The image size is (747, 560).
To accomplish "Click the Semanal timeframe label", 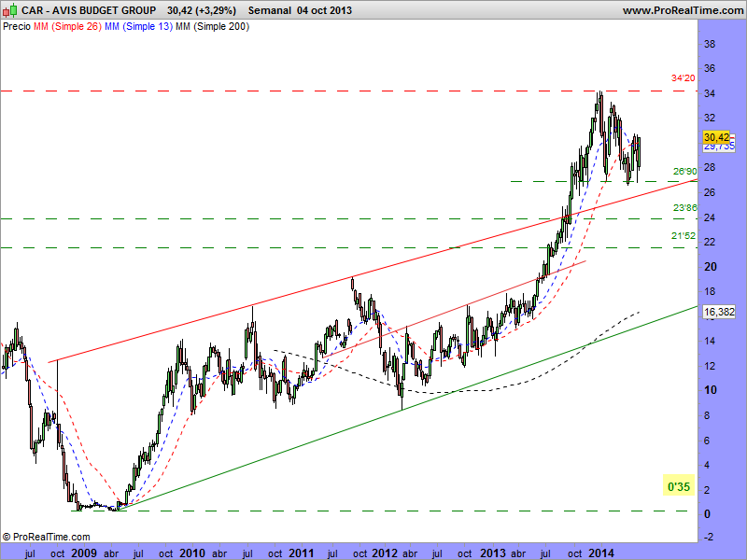I will pos(269,10).
